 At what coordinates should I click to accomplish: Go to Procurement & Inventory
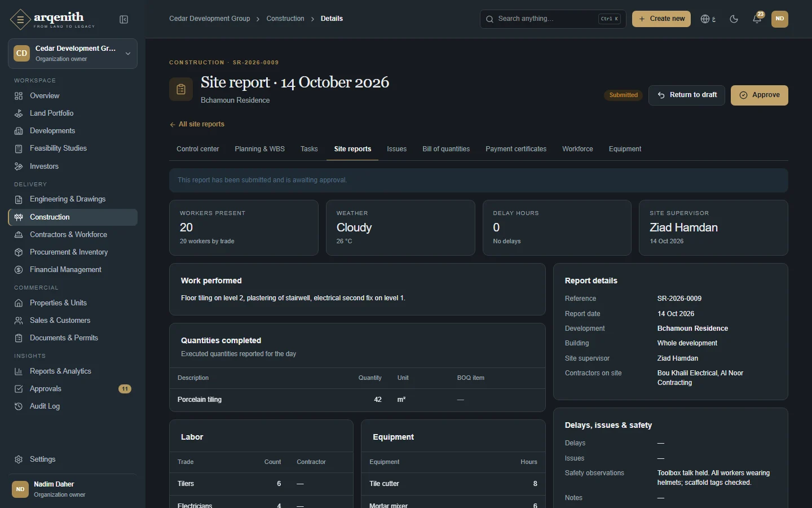(73, 252)
